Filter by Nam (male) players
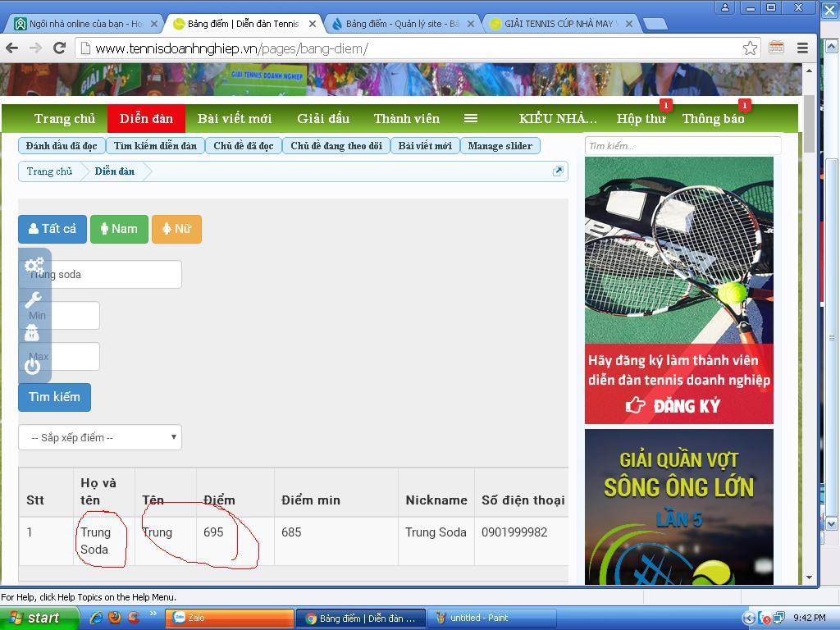This screenshot has width=840, height=630. pyautogui.click(x=119, y=229)
